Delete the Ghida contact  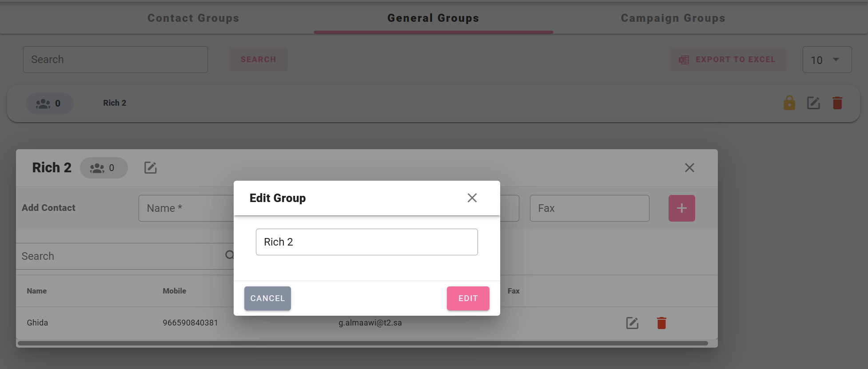[x=661, y=323]
